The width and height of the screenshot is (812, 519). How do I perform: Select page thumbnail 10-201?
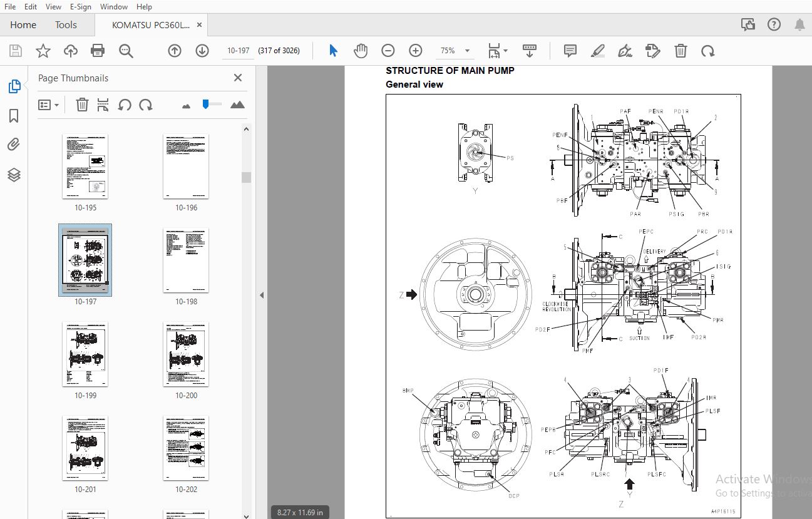(85, 448)
